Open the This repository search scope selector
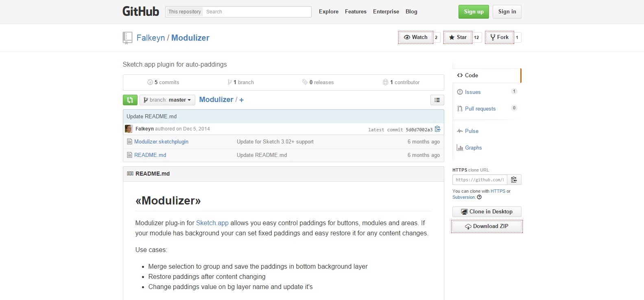Viewport: 644px width, 300px height. [184, 12]
